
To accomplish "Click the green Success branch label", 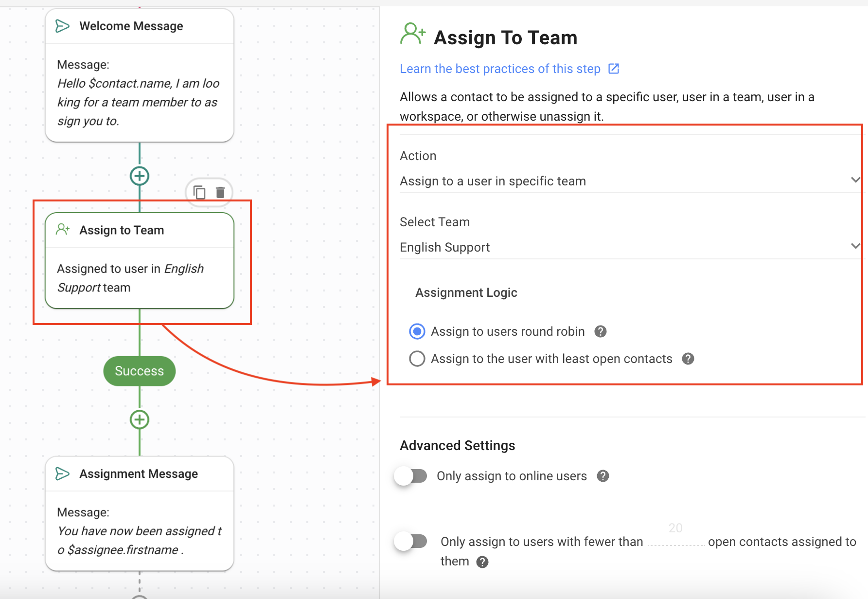I will [x=140, y=371].
